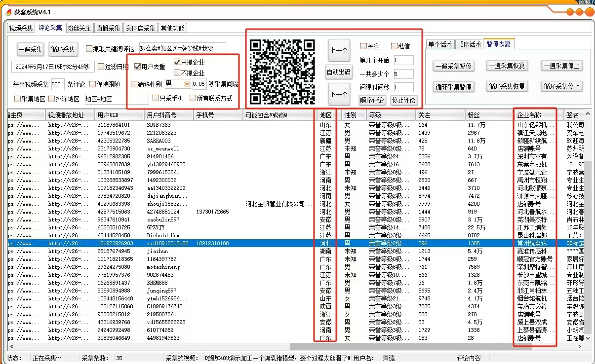Enable the 抓取关键词评论 checkbox
Image resolution: width=595 pixels, height=364 pixels.
pos(89,48)
